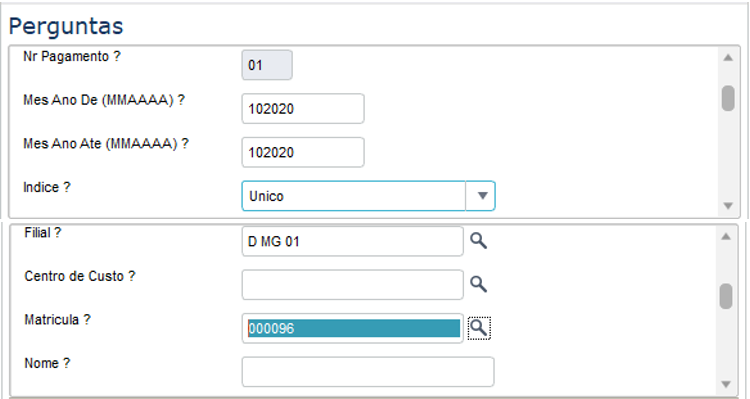Focus the Filial field containing D MG 01
The height and width of the screenshot is (399, 750).
(353, 241)
